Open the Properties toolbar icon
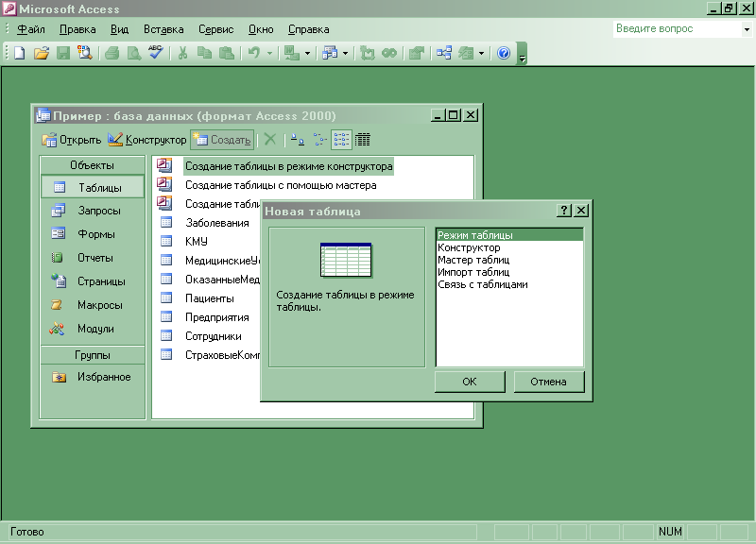 click(416, 53)
